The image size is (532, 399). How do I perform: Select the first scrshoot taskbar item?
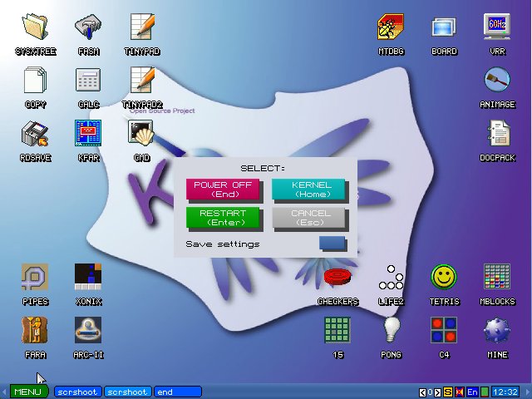[x=77, y=392]
